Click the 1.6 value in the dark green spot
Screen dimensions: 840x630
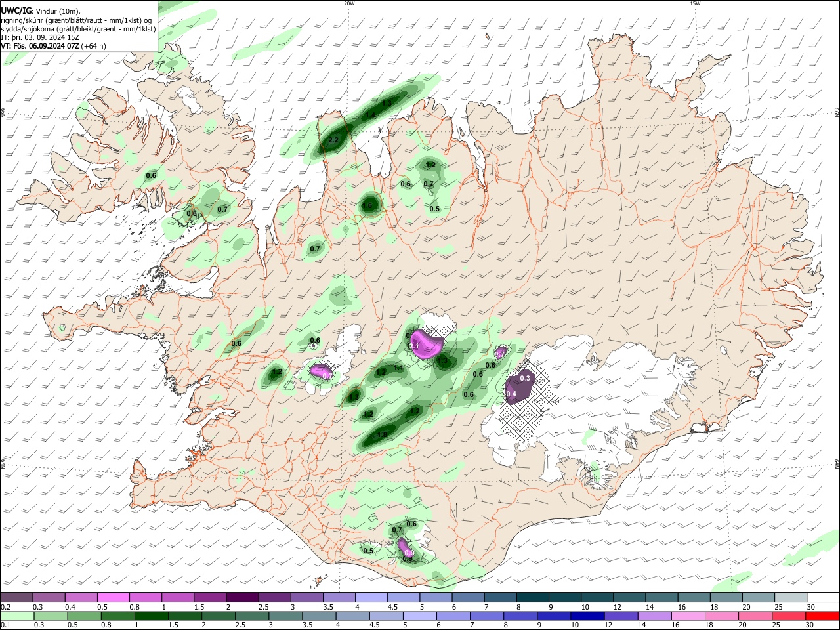(x=368, y=205)
